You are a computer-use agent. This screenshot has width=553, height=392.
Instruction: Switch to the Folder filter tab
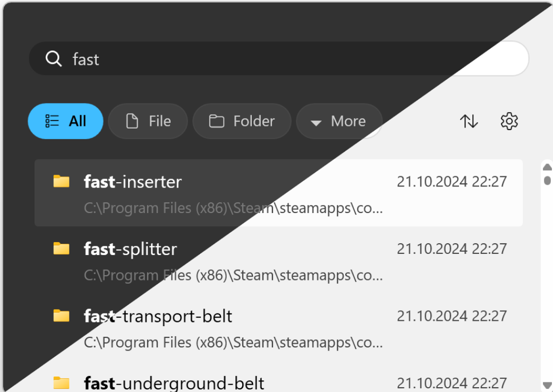click(x=242, y=121)
